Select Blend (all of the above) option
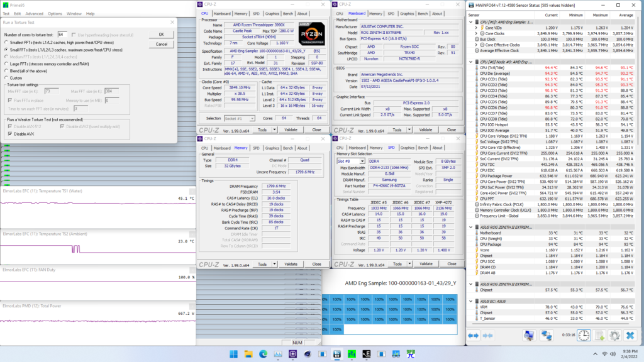This screenshot has height=362, width=644. click(x=6, y=71)
